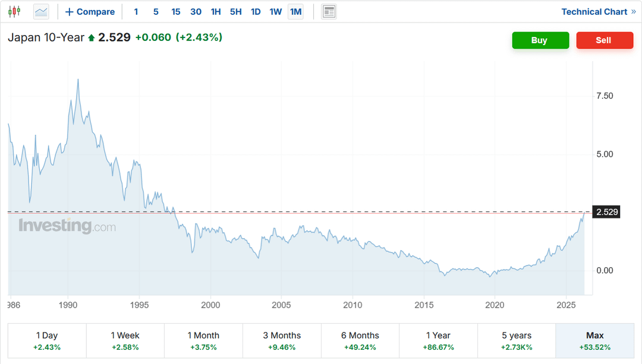Switch to candlestick chart type
Image resolution: width=642 pixels, height=364 pixels.
(x=15, y=11)
